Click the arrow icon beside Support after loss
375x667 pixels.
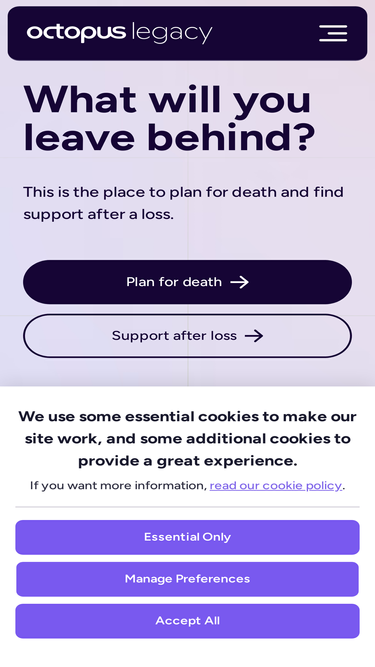254,336
